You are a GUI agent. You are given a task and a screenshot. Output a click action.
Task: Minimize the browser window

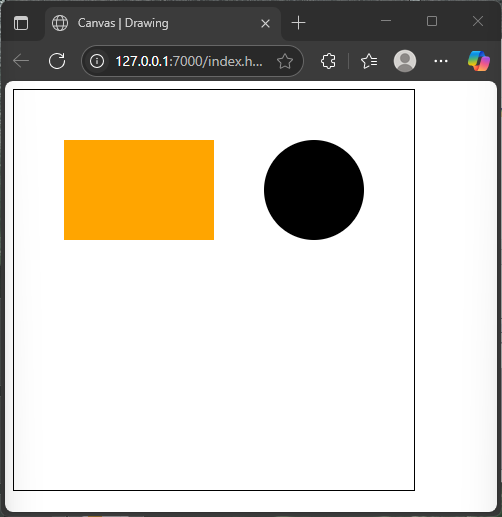[x=386, y=21]
